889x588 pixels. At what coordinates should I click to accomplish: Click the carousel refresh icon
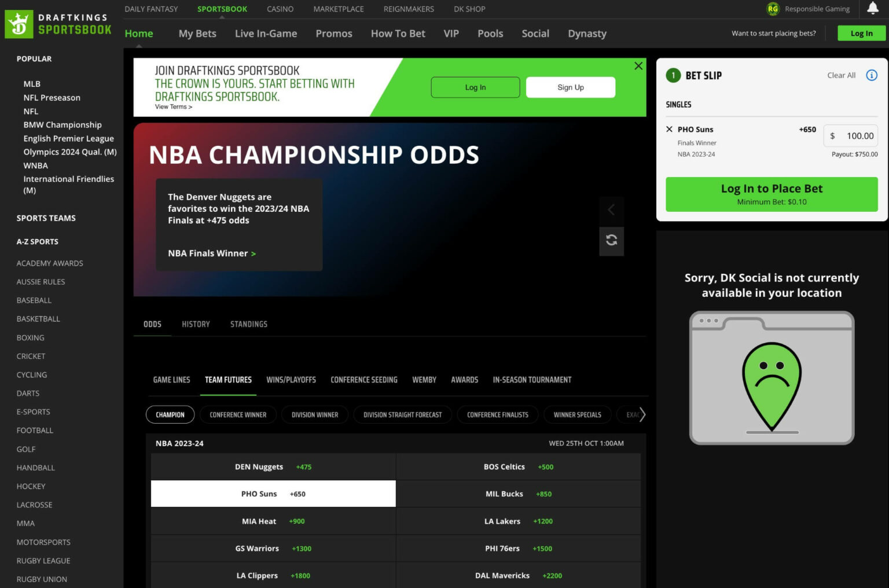[612, 240]
